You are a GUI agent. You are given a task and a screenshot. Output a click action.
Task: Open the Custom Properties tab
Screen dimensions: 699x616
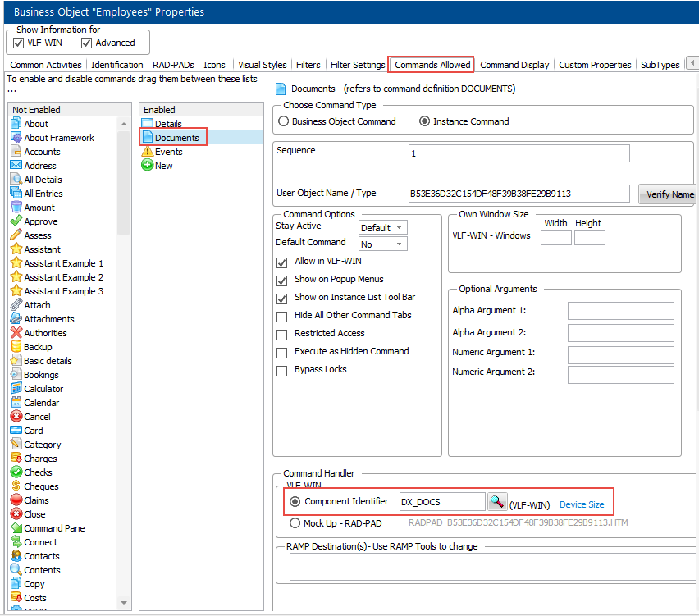point(595,65)
